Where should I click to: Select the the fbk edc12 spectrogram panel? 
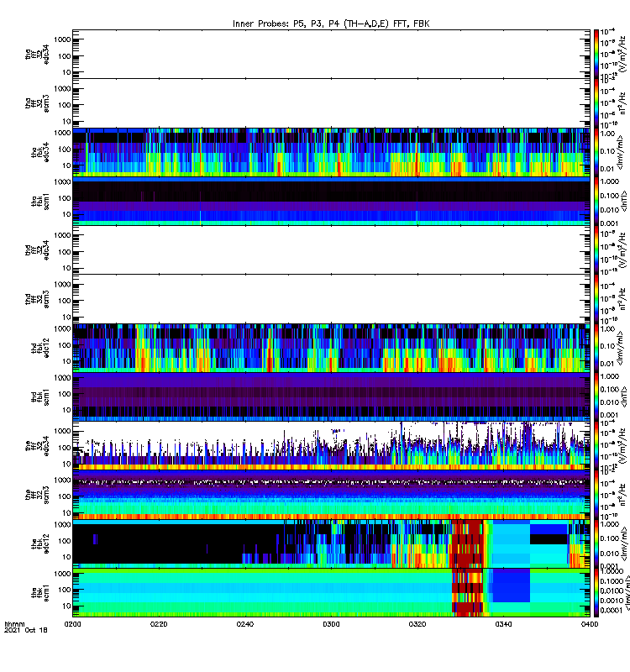click(331, 543)
